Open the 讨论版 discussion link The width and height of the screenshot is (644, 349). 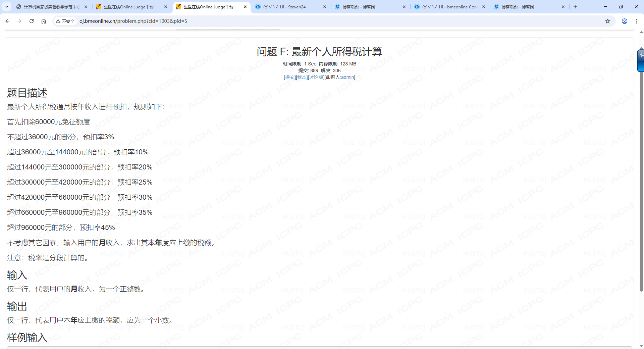click(x=316, y=77)
